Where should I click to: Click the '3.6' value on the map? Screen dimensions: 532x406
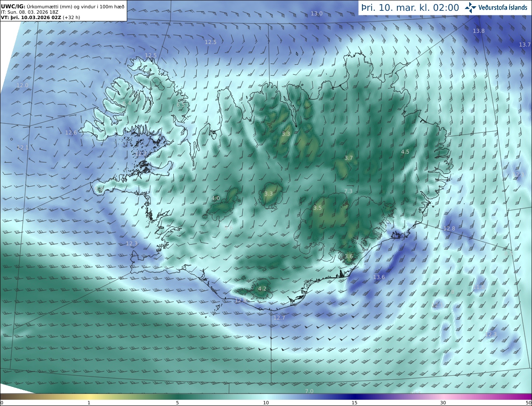coord(348,257)
